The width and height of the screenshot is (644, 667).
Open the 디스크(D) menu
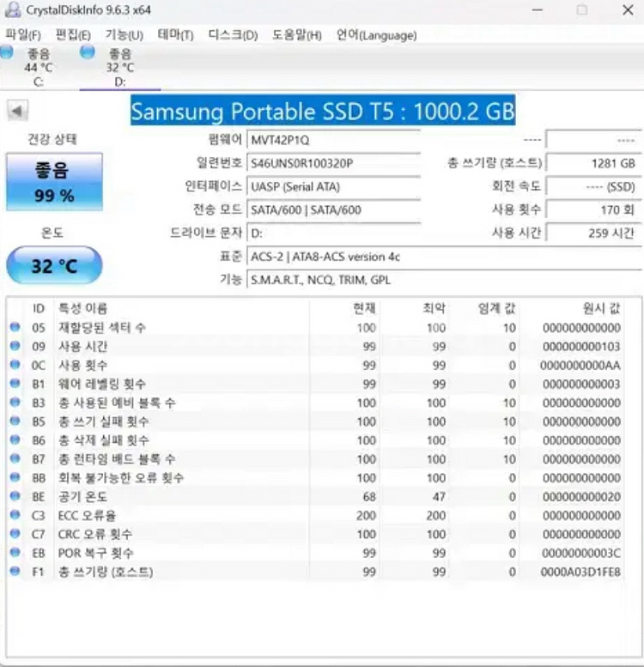[233, 35]
